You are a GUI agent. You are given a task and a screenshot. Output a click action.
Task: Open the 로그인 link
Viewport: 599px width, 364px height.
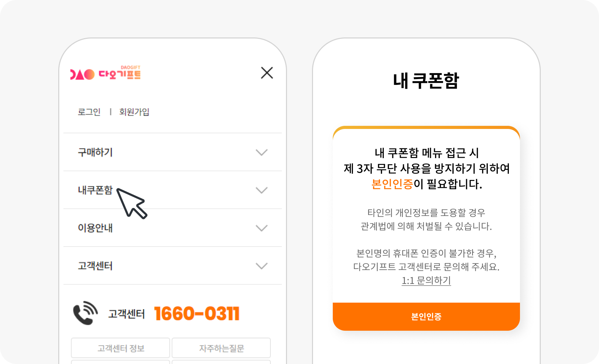tap(89, 112)
